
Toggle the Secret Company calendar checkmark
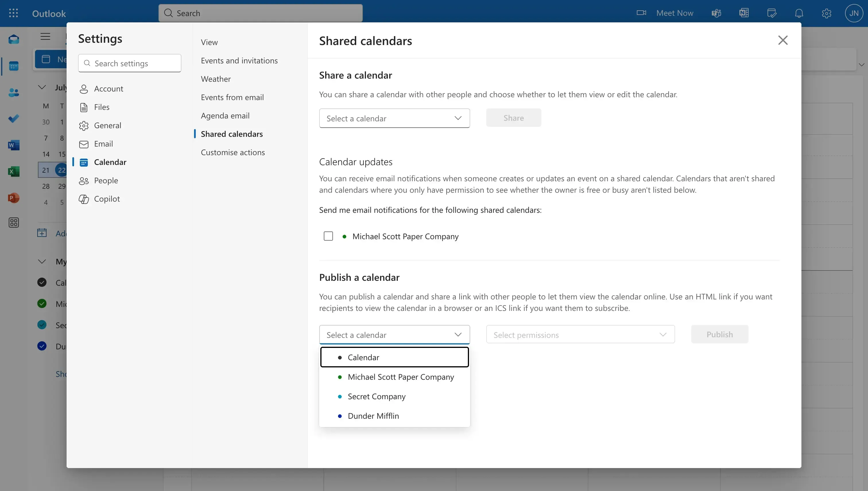pyautogui.click(x=42, y=324)
